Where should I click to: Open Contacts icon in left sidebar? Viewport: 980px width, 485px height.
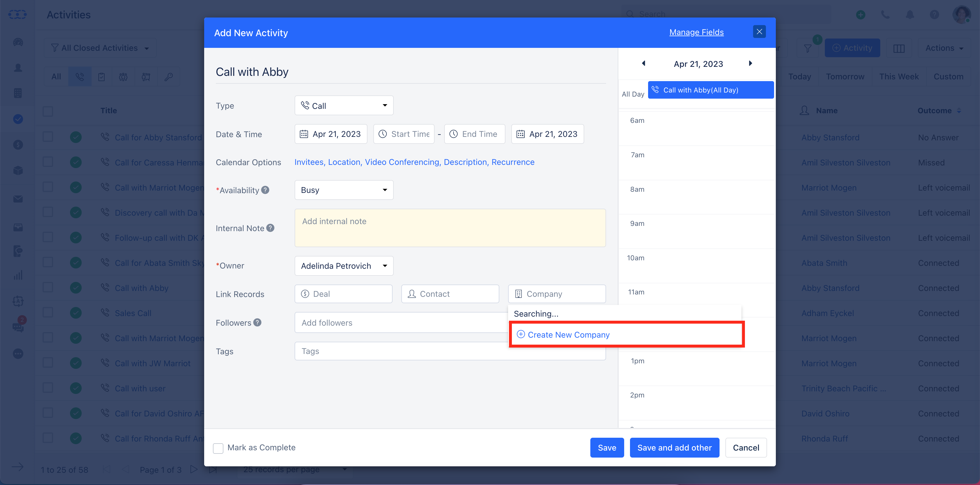point(18,68)
